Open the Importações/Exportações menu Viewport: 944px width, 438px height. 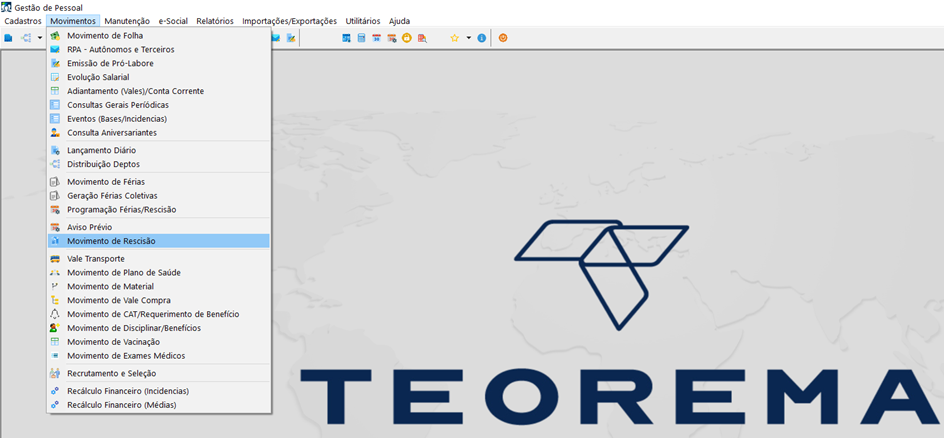coord(290,20)
